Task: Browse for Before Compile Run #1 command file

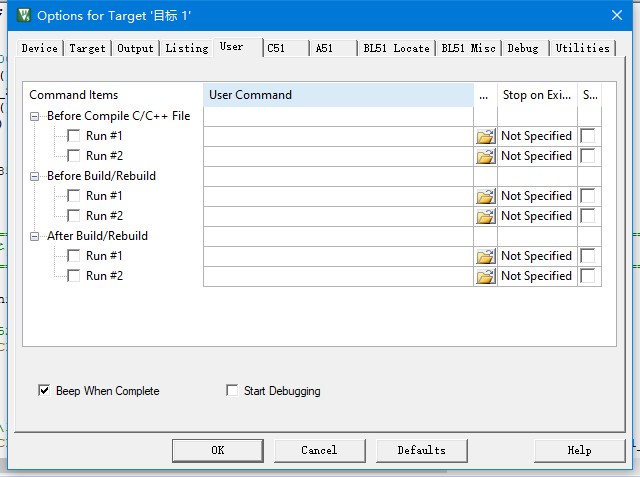Action: (485, 136)
